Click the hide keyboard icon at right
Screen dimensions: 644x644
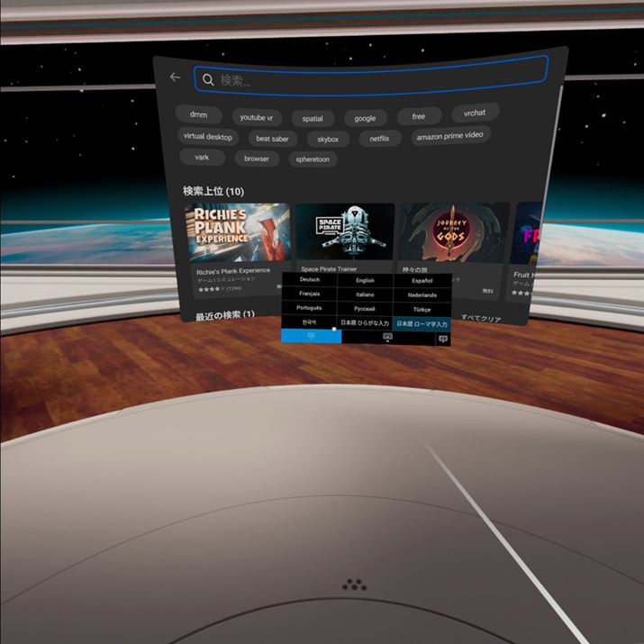[443, 340]
